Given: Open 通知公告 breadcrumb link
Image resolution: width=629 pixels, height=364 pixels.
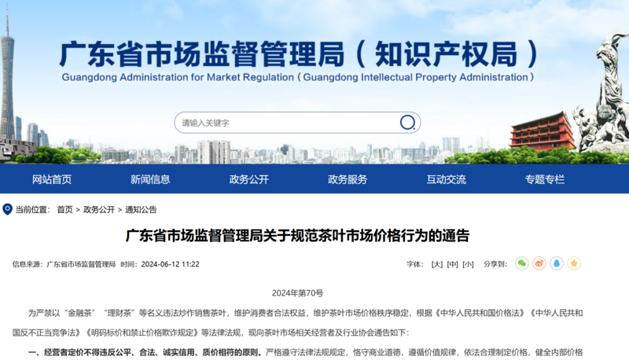Looking at the screenshot, I should (x=141, y=210).
